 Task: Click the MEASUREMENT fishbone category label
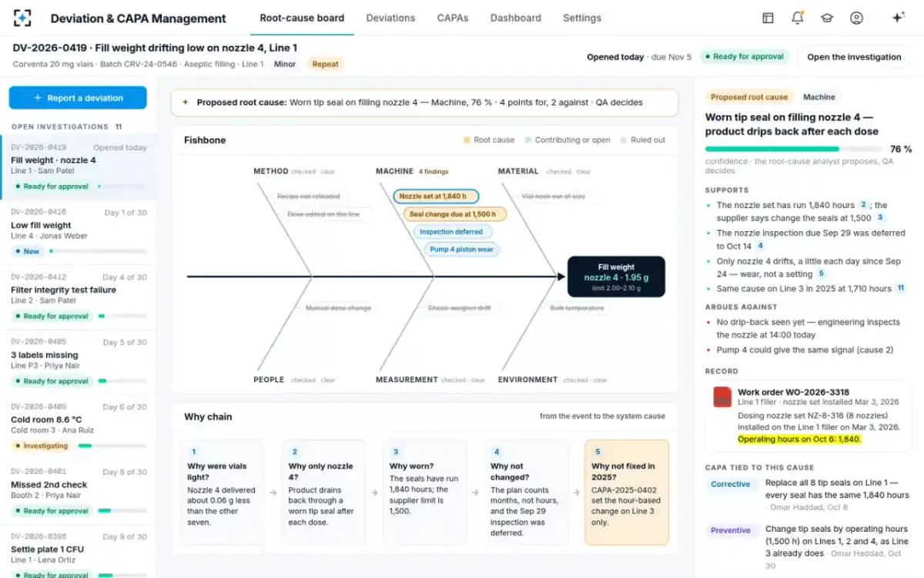pos(407,379)
